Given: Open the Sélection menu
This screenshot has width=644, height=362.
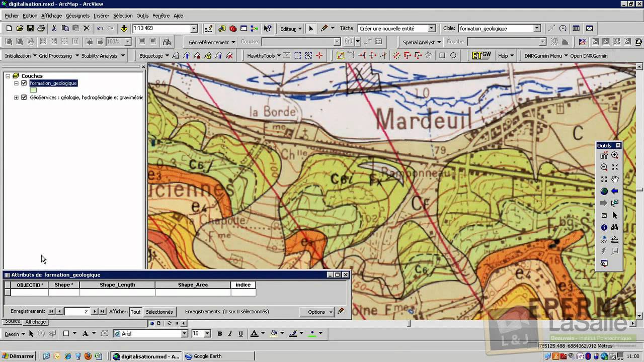Looking at the screenshot, I should coord(123,16).
